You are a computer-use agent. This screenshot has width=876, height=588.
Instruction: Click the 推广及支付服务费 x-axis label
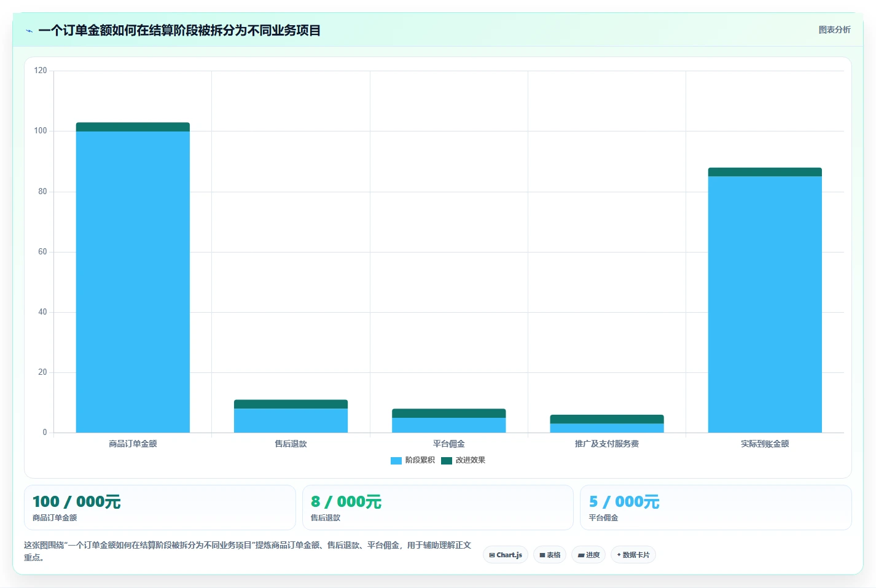click(607, 444)
